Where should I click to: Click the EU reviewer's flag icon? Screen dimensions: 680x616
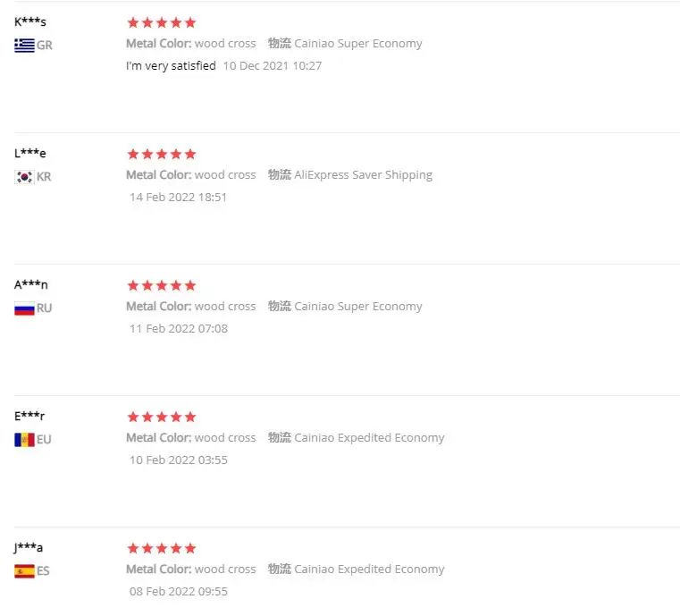pyautogui.click(x=24, y=439)
